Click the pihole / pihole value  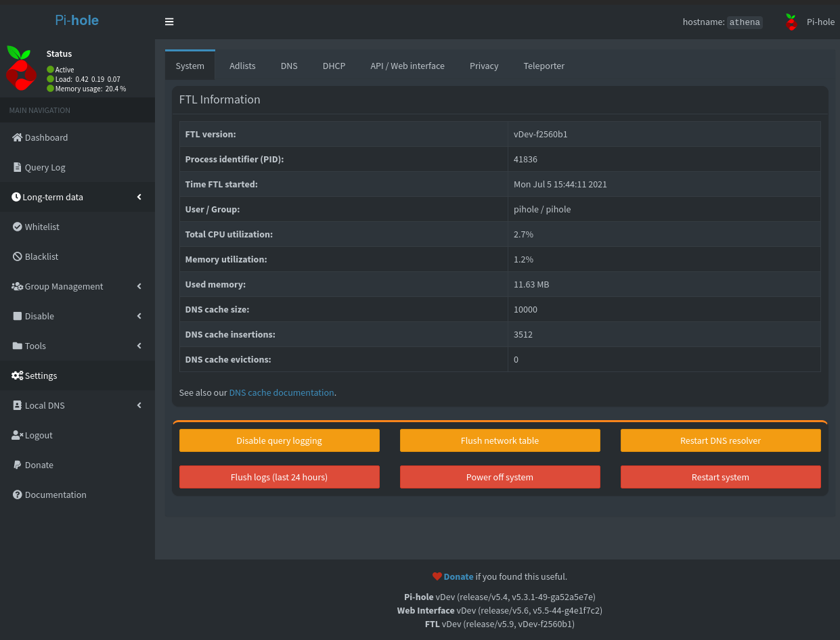pos(542,209)
